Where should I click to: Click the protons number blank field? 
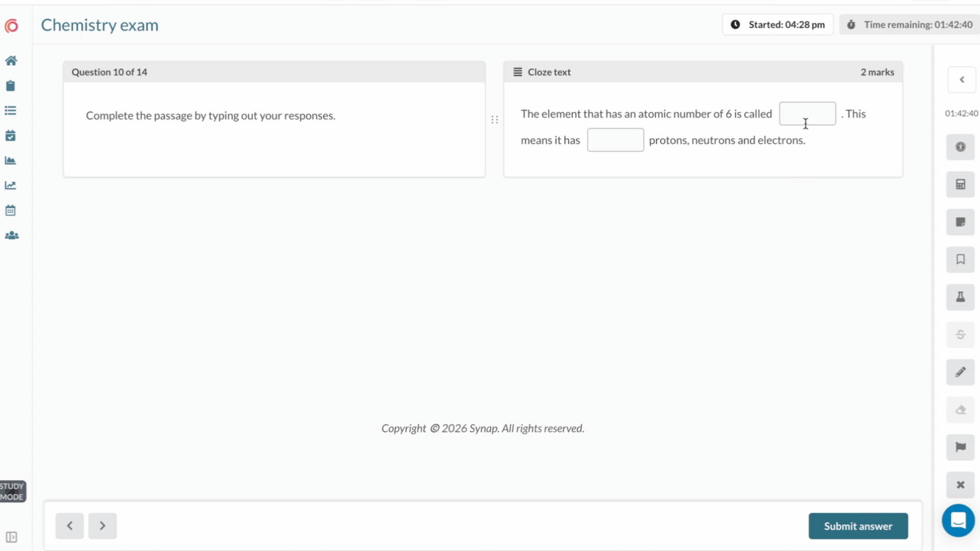615,140
